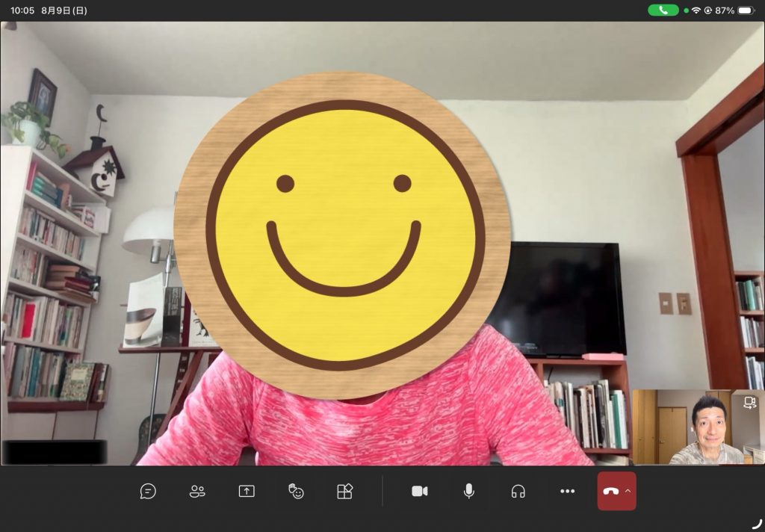Tap the green active call indicator
765x532 pixels.
point(663,10)
